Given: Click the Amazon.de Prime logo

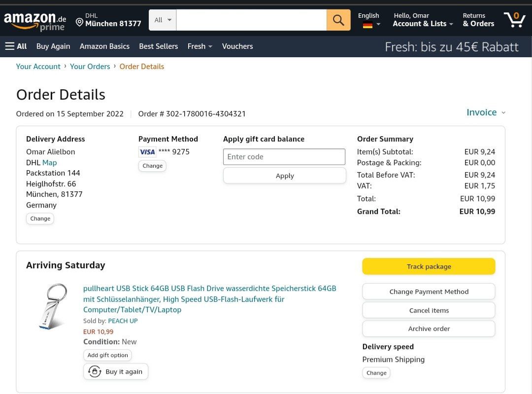Looking at the screenshot, I should (35, 22).
